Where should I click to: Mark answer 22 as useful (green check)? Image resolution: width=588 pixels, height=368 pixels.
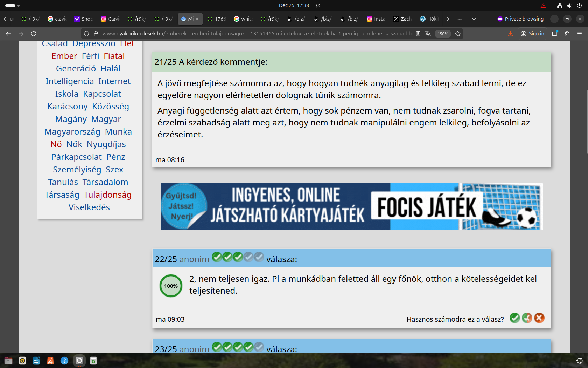coord(515,318)
